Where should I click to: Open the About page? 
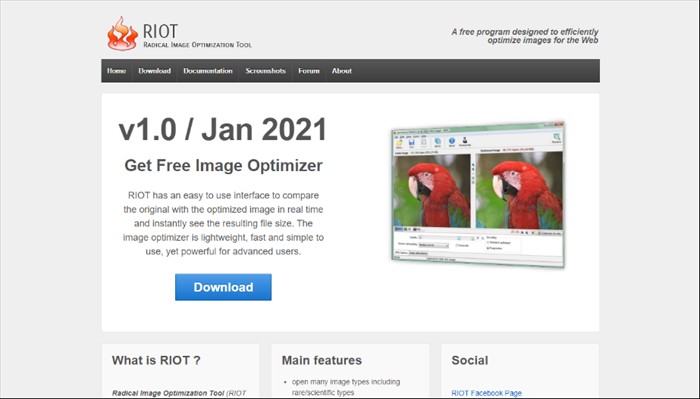coord(342,71)
